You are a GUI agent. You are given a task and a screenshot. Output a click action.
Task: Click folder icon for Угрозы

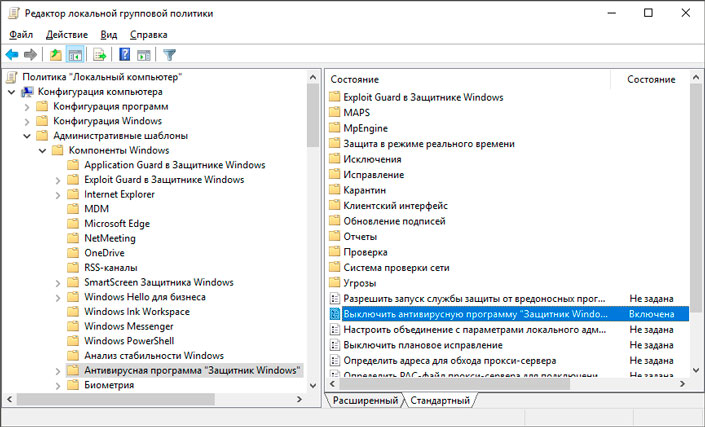335,283
